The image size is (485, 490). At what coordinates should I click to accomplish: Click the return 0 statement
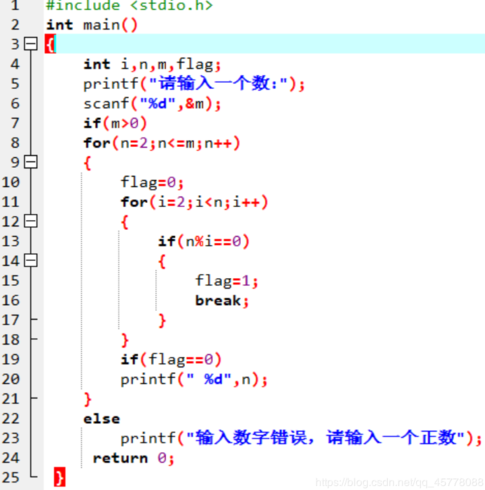[133, 458]
